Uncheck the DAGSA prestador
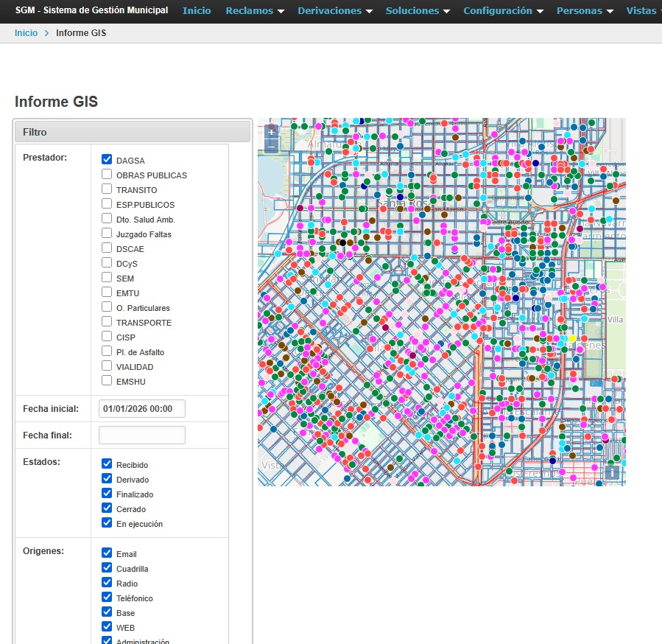 107,160
